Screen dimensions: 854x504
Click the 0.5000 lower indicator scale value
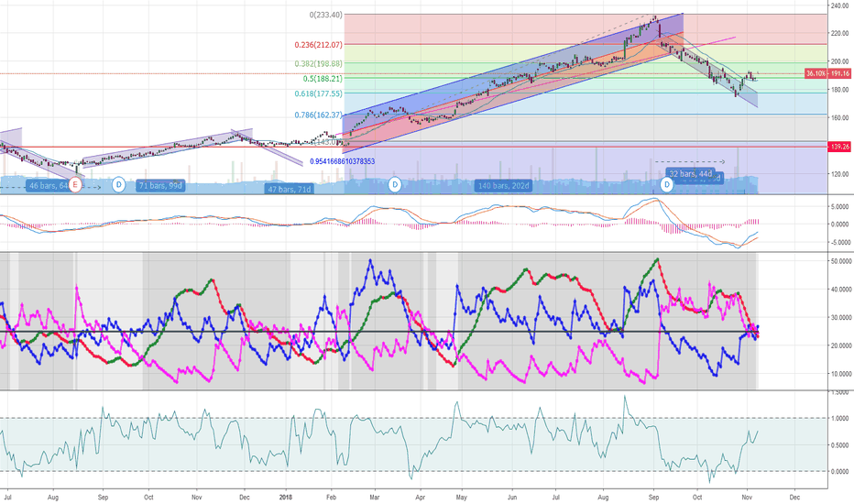pos(839,445)
